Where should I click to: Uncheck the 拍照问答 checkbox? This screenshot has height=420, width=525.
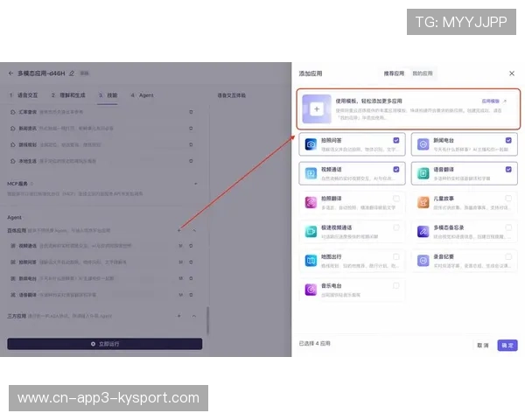pos(396,140)
